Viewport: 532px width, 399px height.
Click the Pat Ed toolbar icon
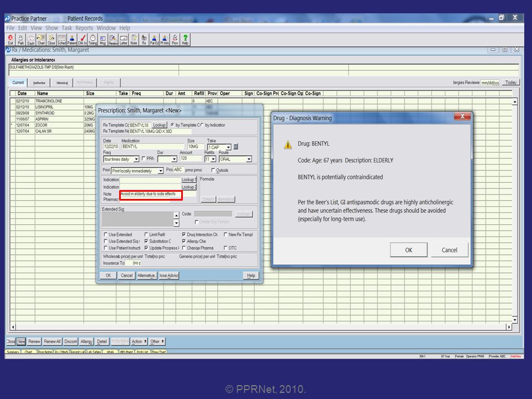point(155,39)
